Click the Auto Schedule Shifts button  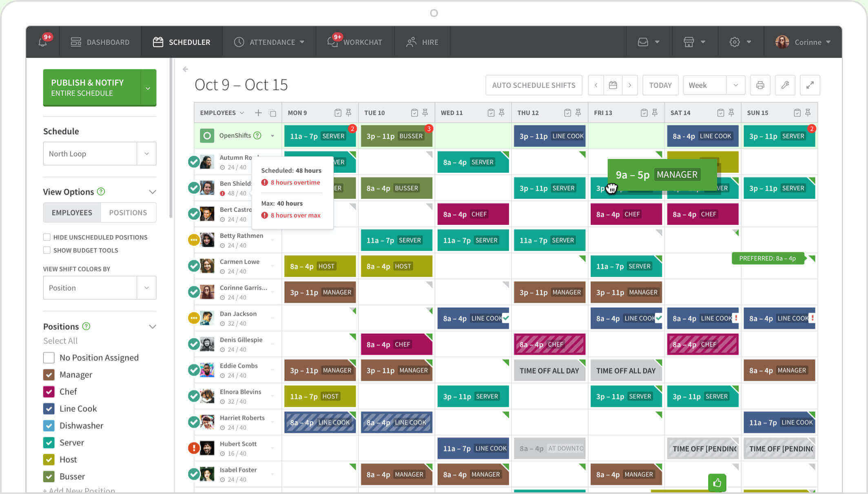tap(532, 85)
